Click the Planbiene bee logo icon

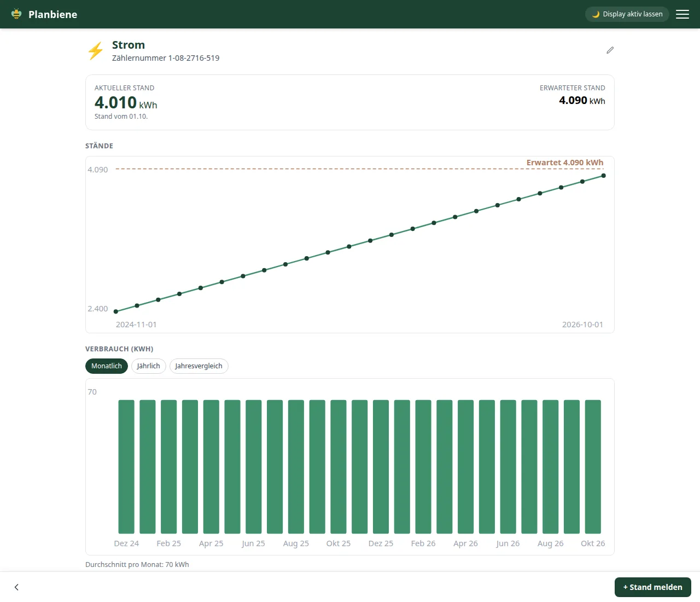16,14
